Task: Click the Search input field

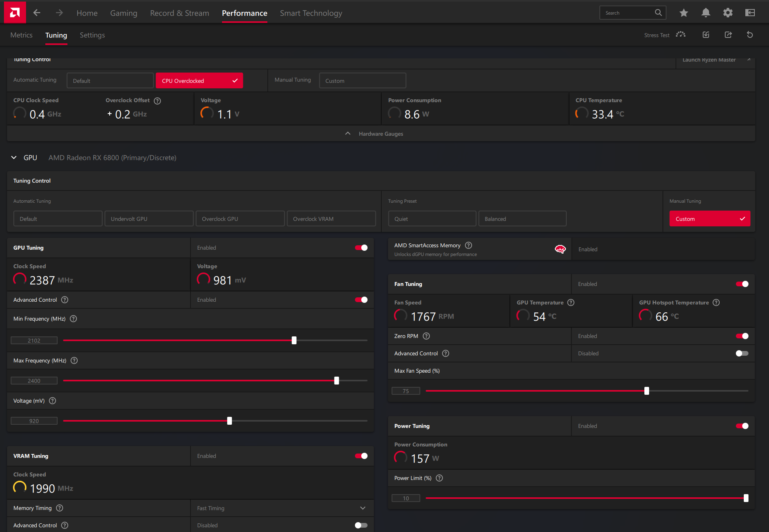Action: [x=633, y=13]
